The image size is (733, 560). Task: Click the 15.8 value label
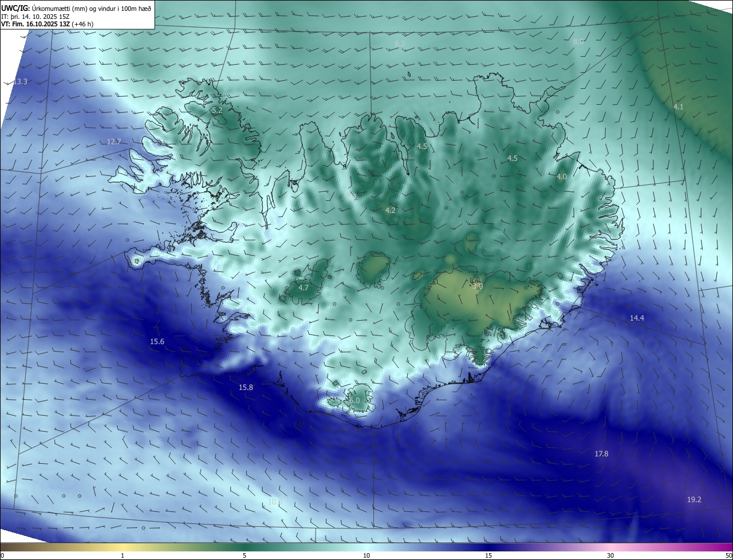pyautogui.click(x=246, y=387)
